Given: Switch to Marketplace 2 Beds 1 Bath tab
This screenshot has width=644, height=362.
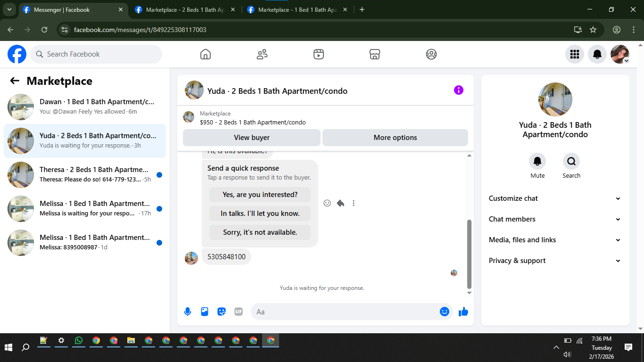Looking at the screenshot, I should tap(185, 9).
